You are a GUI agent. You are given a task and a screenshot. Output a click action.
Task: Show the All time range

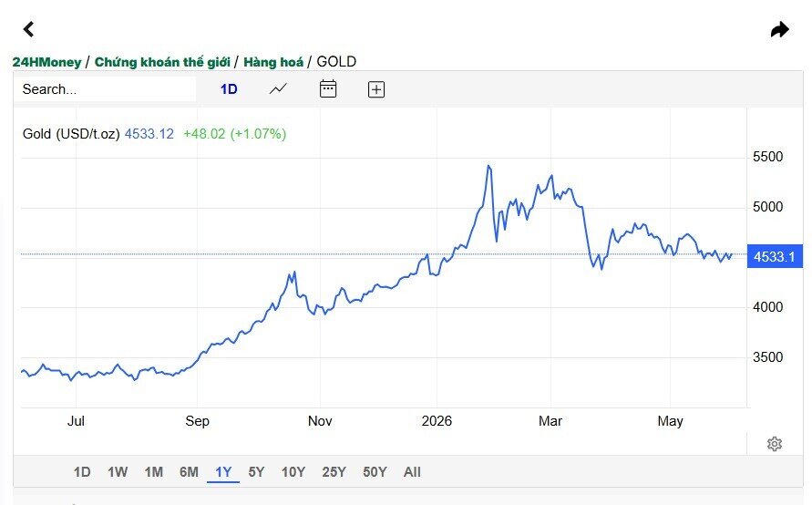click(x=412, y=472)
